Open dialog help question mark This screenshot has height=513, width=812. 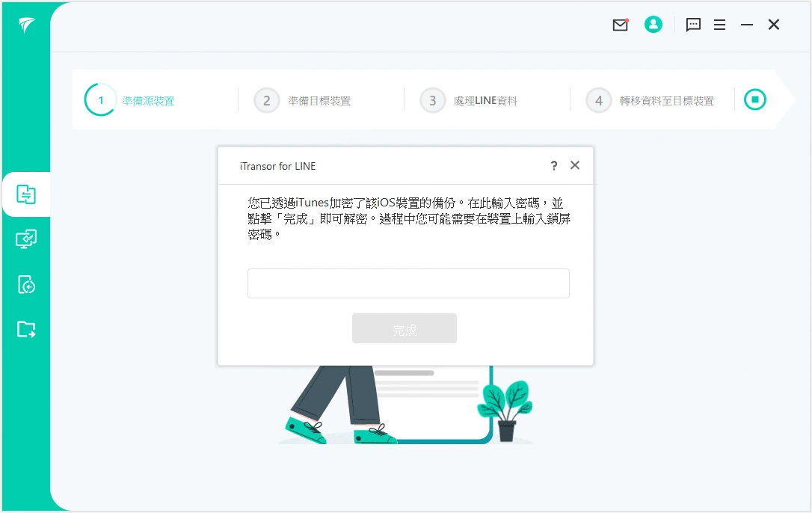point(554,166)
